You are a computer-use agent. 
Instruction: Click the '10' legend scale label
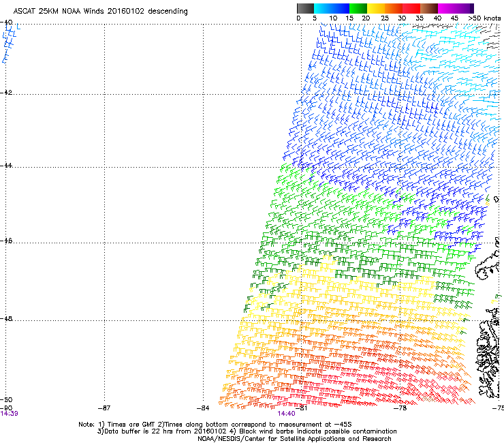tap(333, 18)
